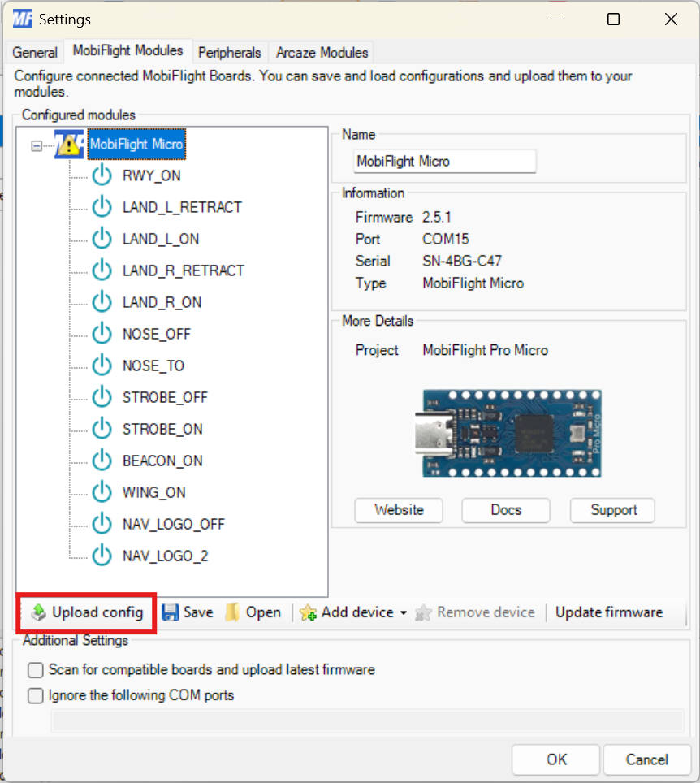The height and width of the screenshot is (783, 700).
Task: Click the power icon beside LAND_L_ON
Action: tap(102, 239)
